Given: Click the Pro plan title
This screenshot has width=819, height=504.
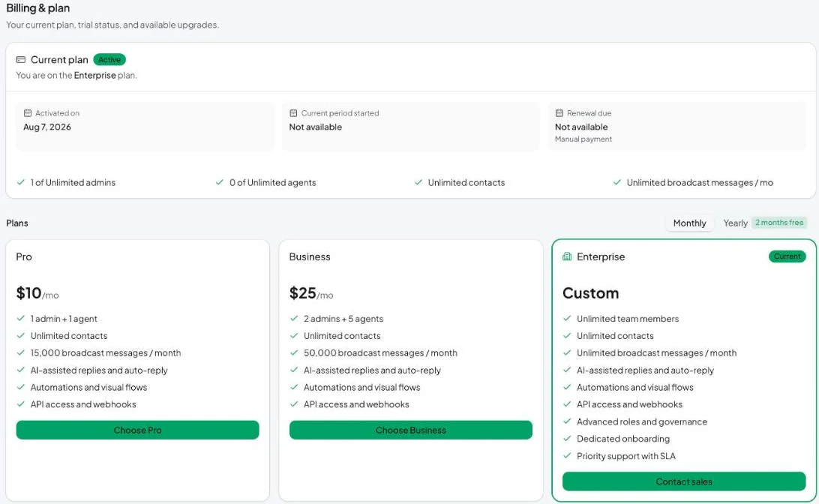Looking at the screenshot, I should click(x=24, y=256).
